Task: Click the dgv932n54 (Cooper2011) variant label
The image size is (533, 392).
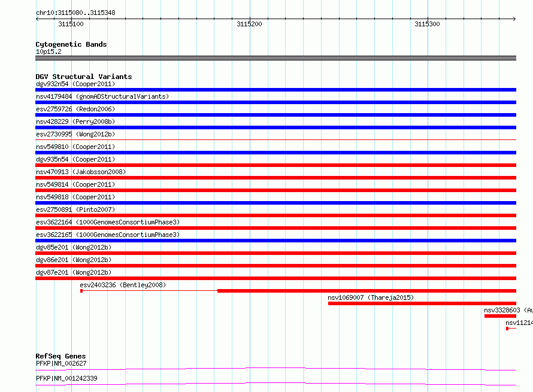Action: pyautogui.click(x=75, y=84)
